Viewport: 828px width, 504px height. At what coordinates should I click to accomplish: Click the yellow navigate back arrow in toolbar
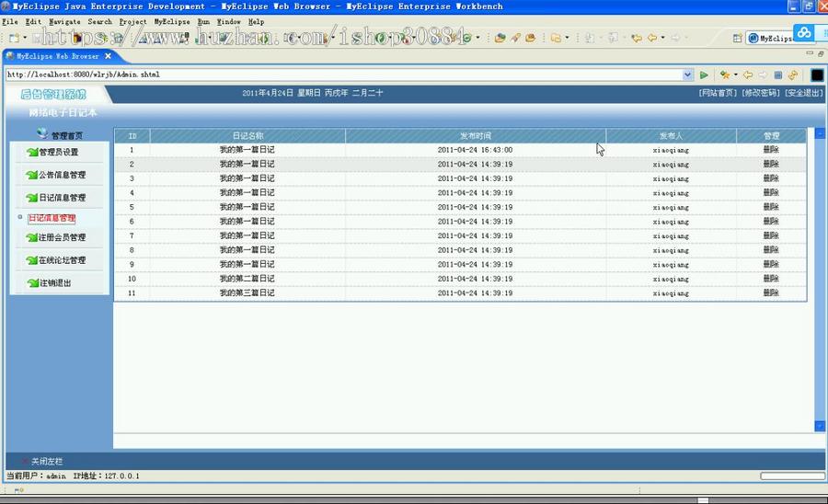pos(652,38)
